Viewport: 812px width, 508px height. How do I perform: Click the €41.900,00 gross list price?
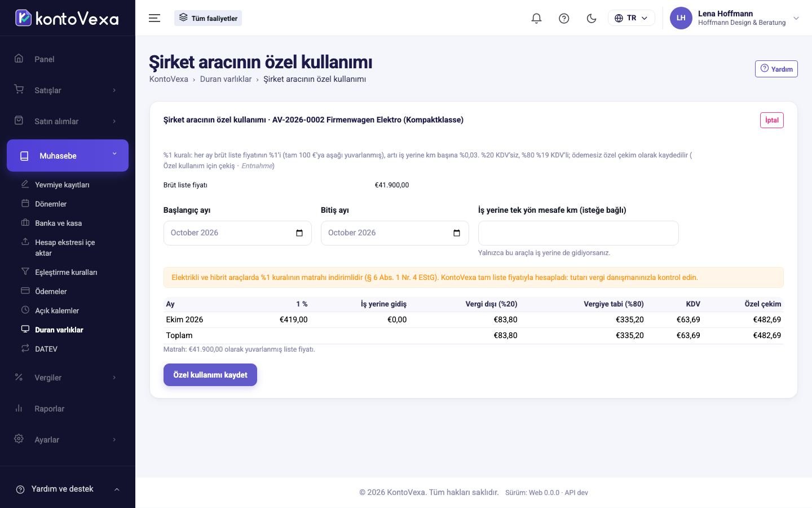click(x=392, y=185)
